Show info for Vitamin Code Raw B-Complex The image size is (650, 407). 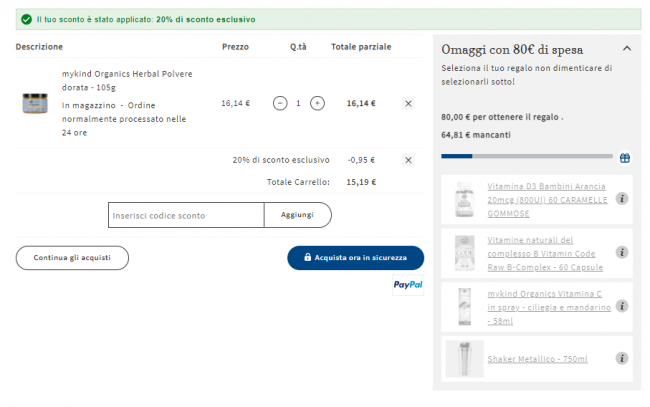pyautogui.click(x=622, y=252)
